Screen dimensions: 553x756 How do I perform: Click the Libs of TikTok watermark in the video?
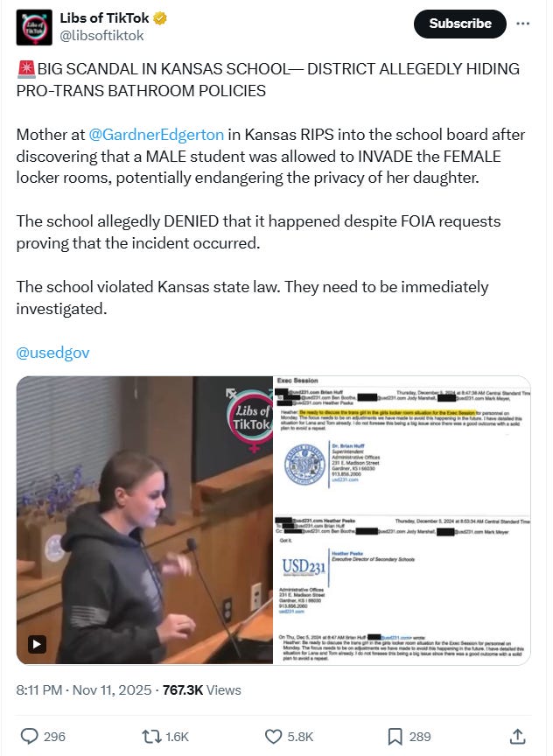click(250, 419)
